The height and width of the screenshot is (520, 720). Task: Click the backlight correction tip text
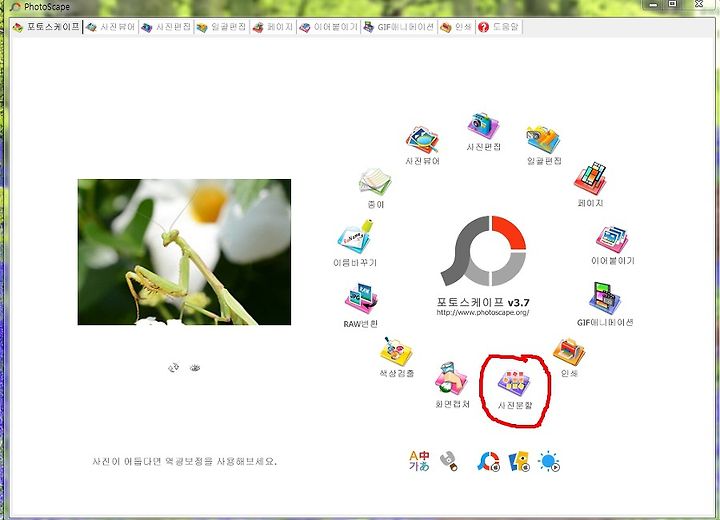click(185, 461)
